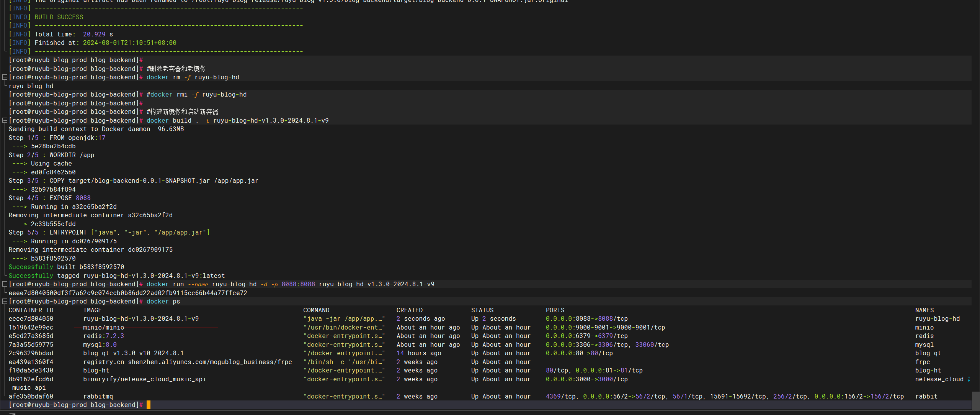Click the vertical scrollbar thumb at bottom right

click(976, 401)
